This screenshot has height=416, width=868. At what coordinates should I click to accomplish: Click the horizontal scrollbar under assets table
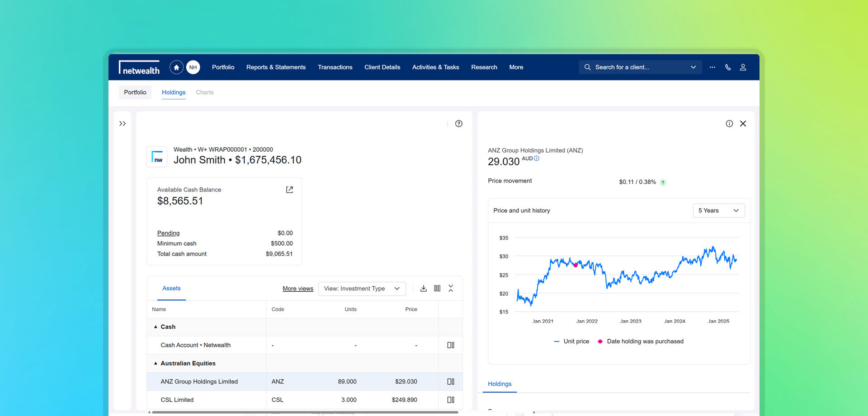point(305,412)
